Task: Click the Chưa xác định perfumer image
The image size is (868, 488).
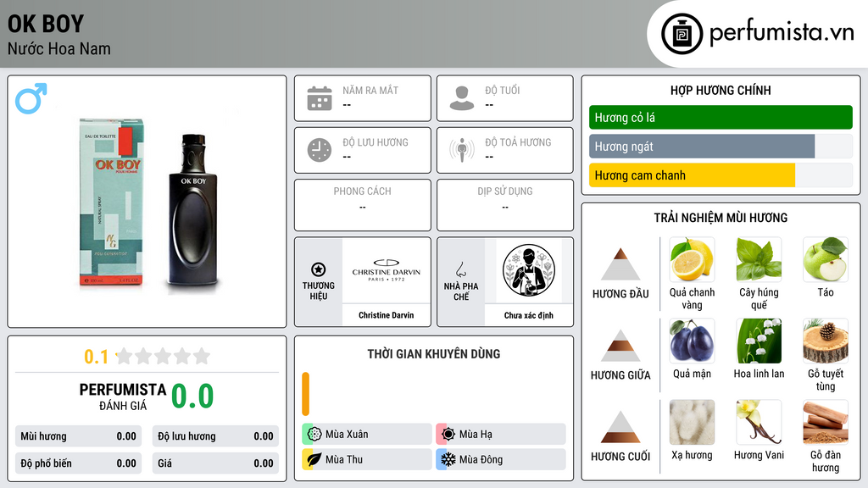Action: 529,270
